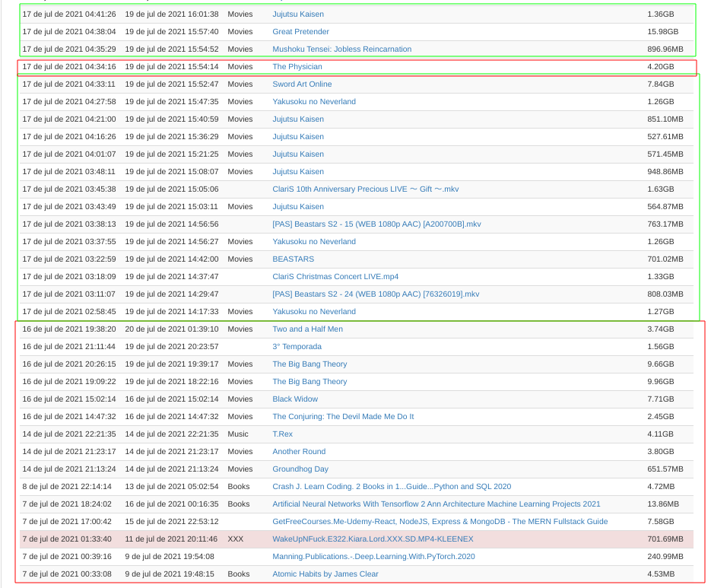Open Manning Deep Learning With PyTorch link

click(373, 557)
